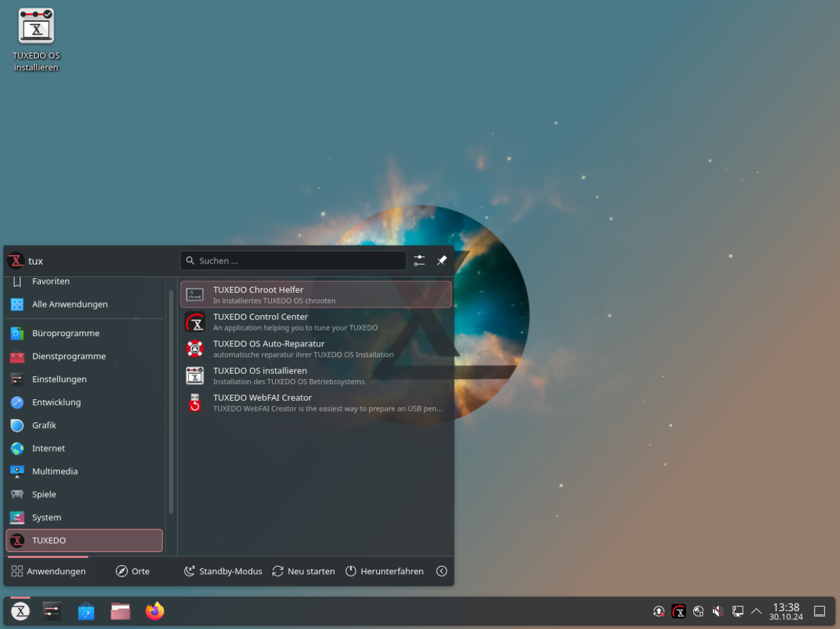Click the Herunterfahren button
This screenshot has height=629, width=840.
pyautogui.click(x=384, y=571)
